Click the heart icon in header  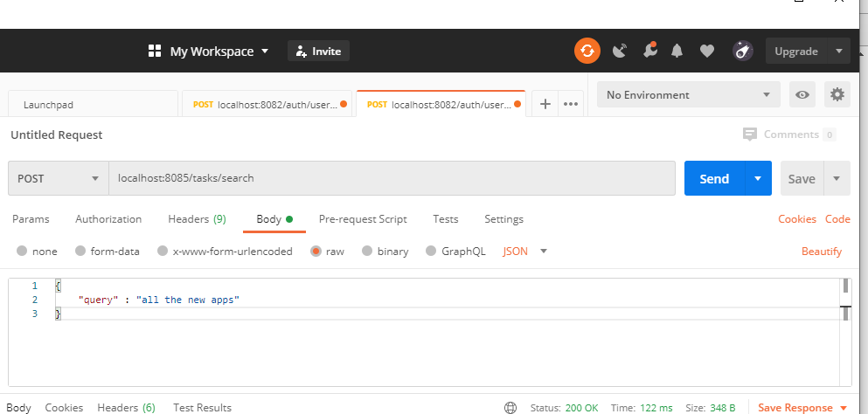pos(707,51)
